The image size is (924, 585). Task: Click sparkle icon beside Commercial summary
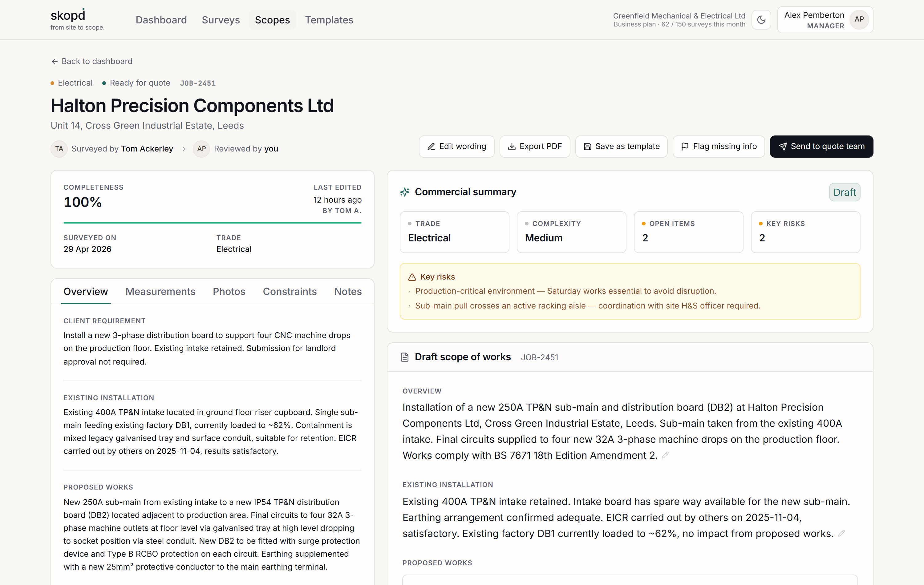pyautogui.click(x=404, y=192)
